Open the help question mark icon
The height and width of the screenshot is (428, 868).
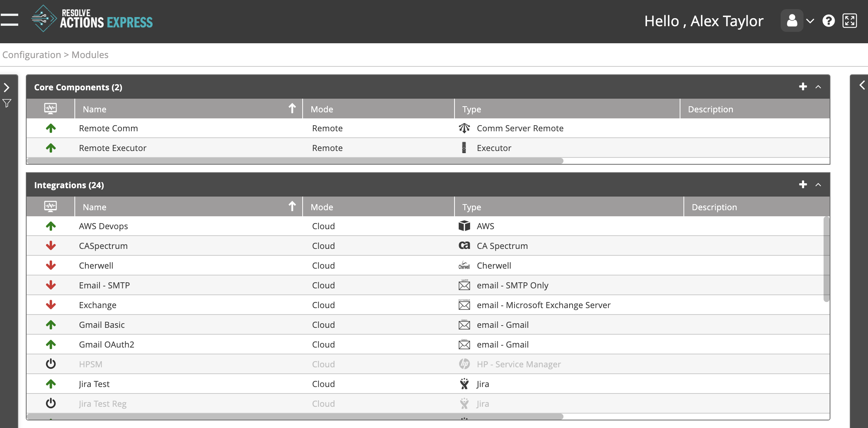829,20
